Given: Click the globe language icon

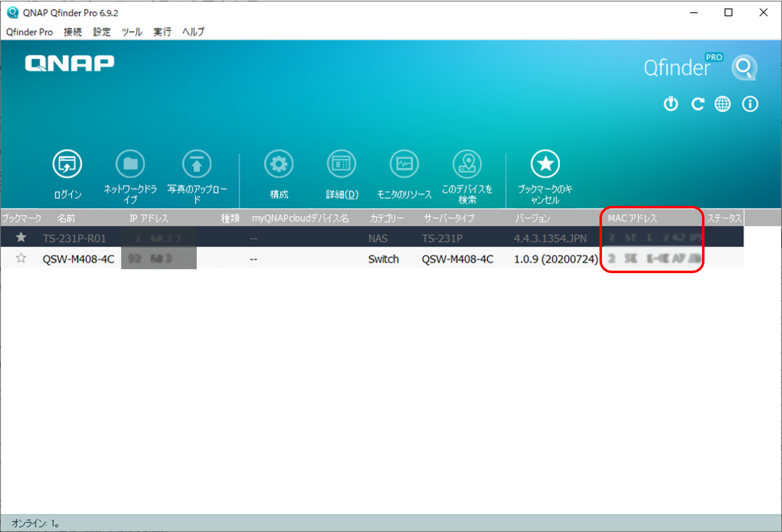Looking at the screenshot, I should click(x=723, y=104).
